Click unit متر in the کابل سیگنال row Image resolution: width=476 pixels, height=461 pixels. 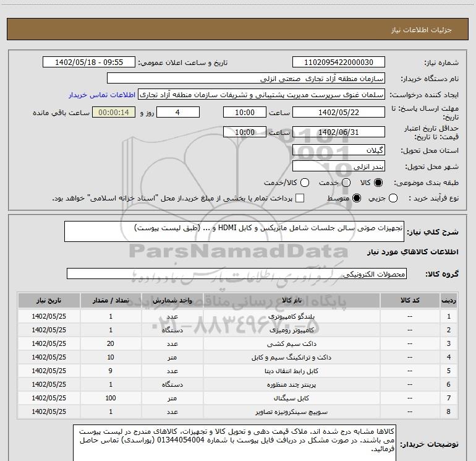pos(172,398)
